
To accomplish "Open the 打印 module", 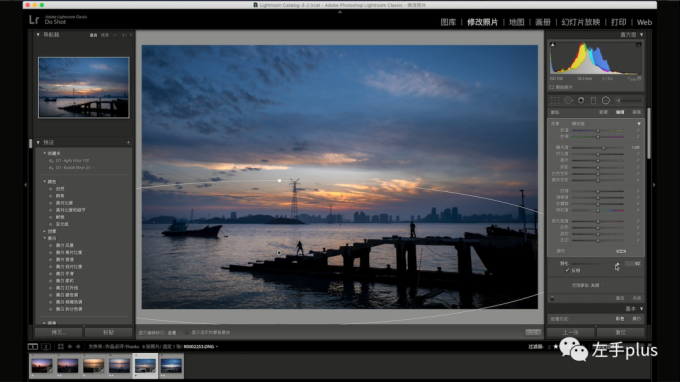I will [x=618, y=22].
